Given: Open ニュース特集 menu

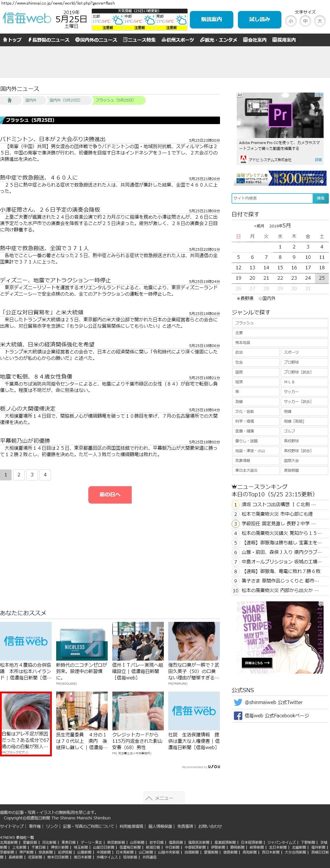Looking at the screenshot, I should tap(139, 40).
